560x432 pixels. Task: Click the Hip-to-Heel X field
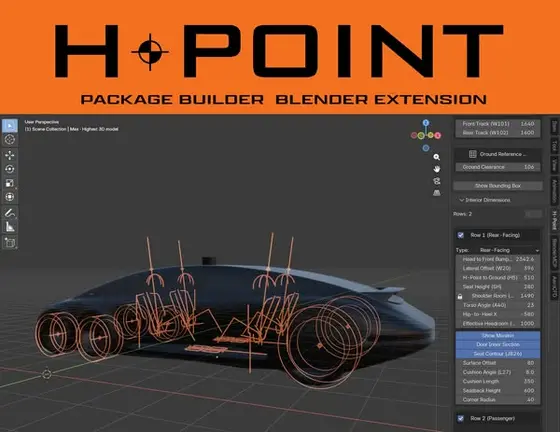(498, 315)
